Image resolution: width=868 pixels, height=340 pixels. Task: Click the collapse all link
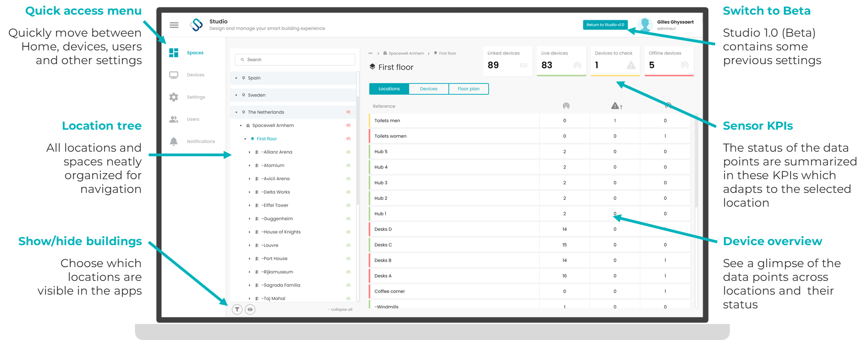(340, 310)
